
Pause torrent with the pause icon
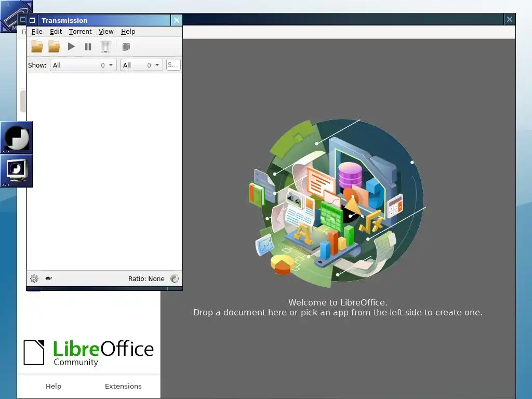coord(88,47)
